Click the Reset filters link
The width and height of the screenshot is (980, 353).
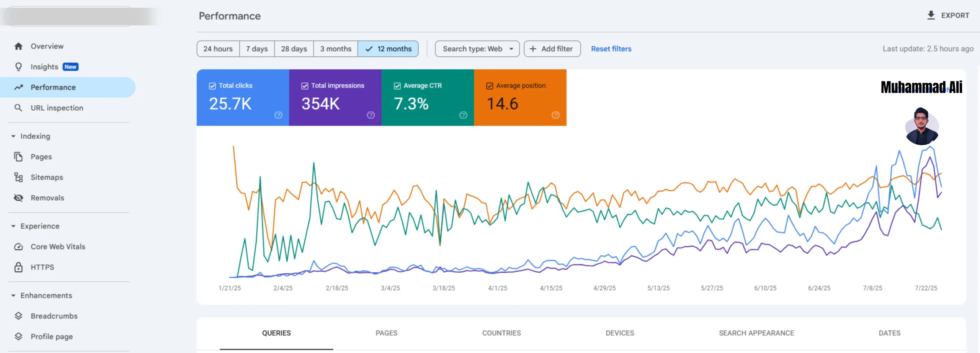(x=611, y=49)
